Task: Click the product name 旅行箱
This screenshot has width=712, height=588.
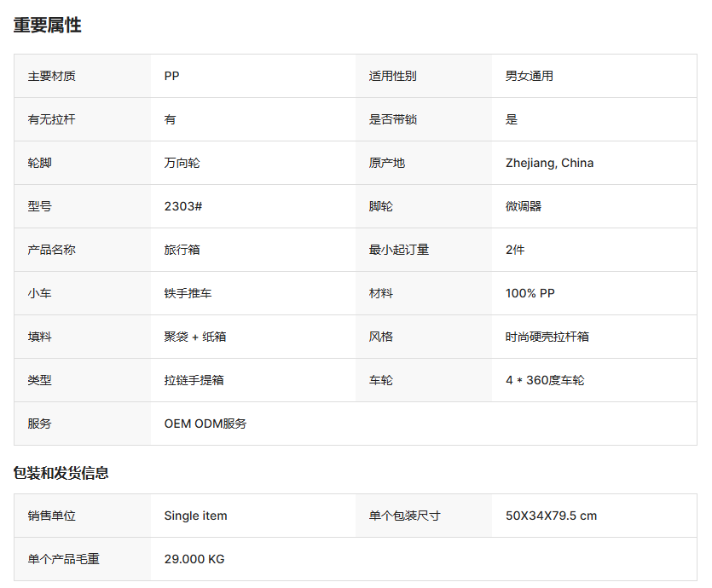Action: coord(182,250)
